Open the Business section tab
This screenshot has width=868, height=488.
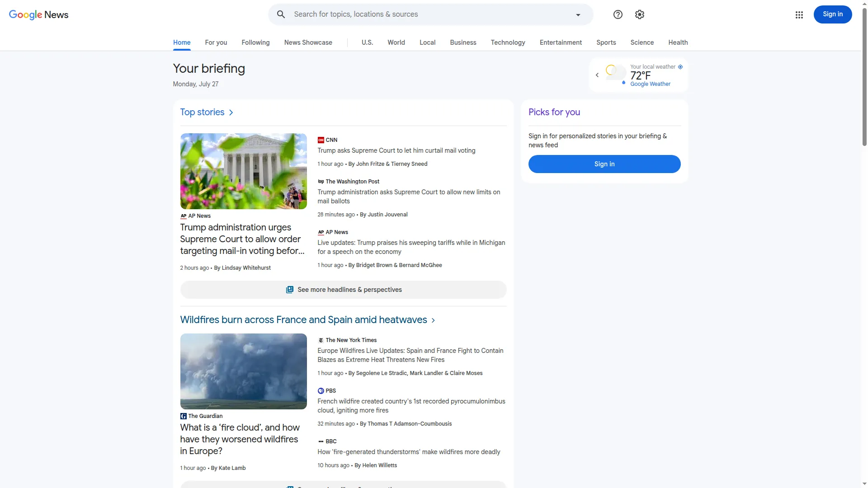463,42
